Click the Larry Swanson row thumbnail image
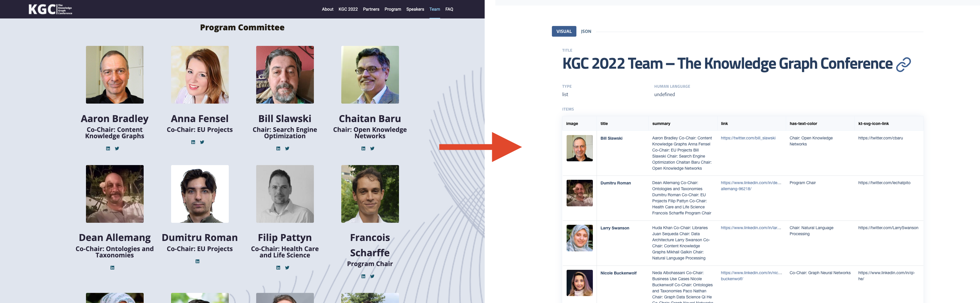Image resolution: width=980 pixels, height=303 pixels. coord(579,238)
